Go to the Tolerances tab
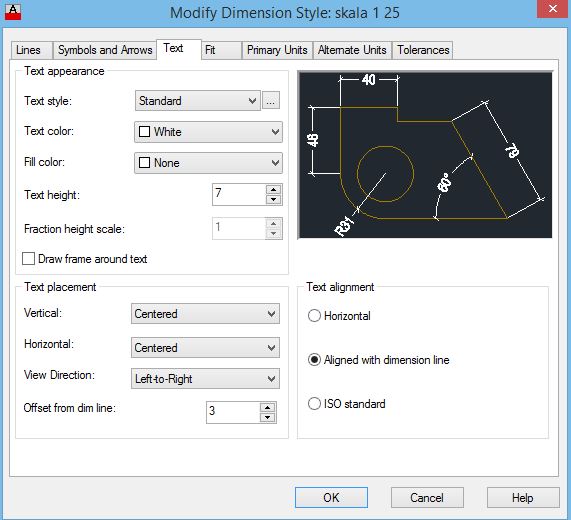This screenshot has height=520, width=571. point(423,50)
